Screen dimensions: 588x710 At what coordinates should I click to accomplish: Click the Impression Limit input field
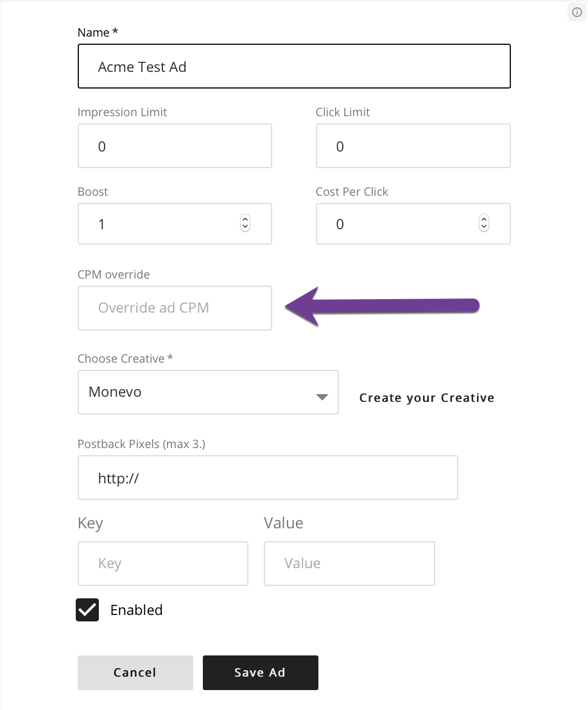pyautogui.click(x=175, y=146)
